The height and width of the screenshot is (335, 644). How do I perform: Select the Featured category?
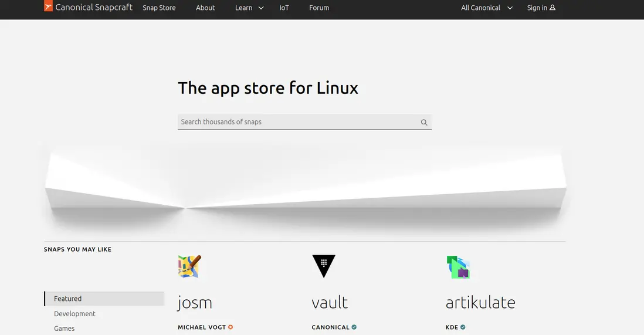coord(104,299)
